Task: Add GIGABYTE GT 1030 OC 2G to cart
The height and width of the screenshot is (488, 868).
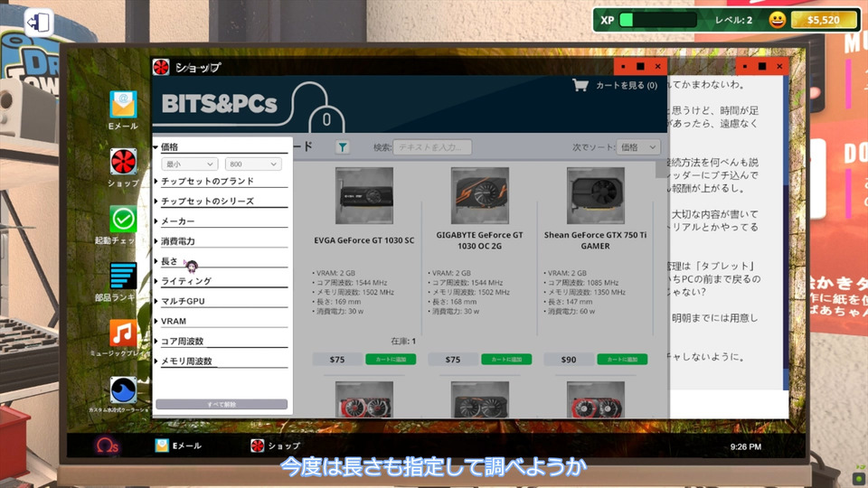Action: coord(506,360)
